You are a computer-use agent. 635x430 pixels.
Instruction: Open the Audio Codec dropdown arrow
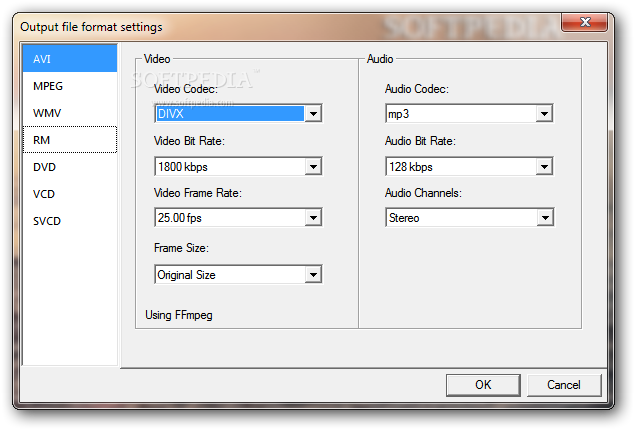click(544, 114)
